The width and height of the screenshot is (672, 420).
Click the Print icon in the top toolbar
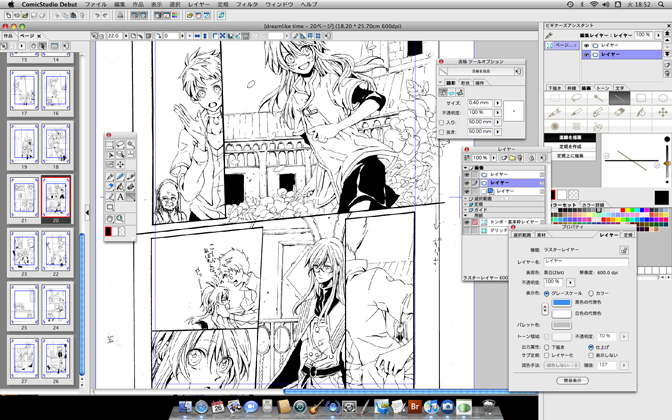click(x=120, y=15)
